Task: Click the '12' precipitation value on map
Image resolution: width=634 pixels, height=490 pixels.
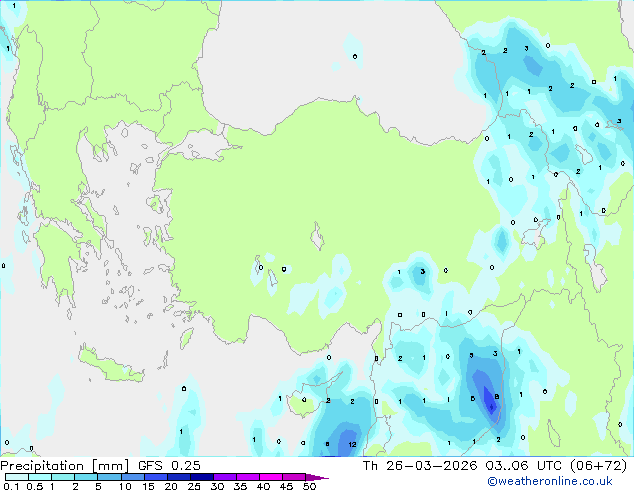Action: [352, 444]
